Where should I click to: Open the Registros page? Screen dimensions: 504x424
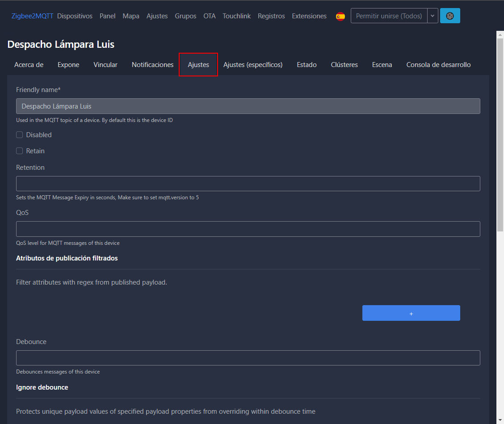coord(271,16)
